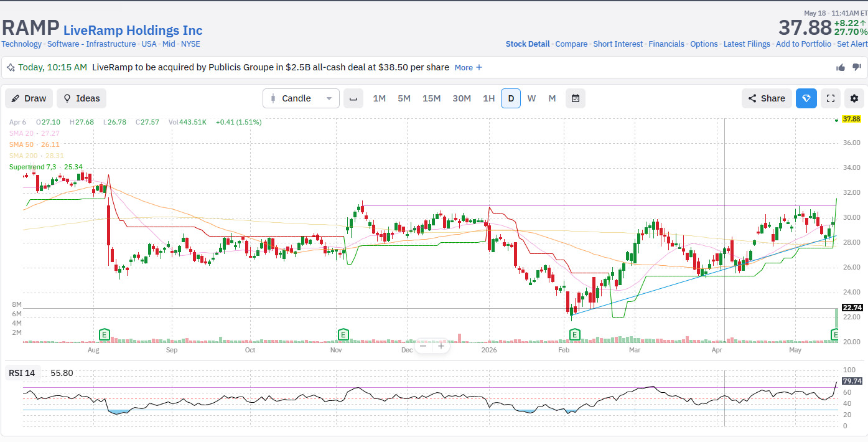Go to the Stock Detail tab

click(528, 44)
